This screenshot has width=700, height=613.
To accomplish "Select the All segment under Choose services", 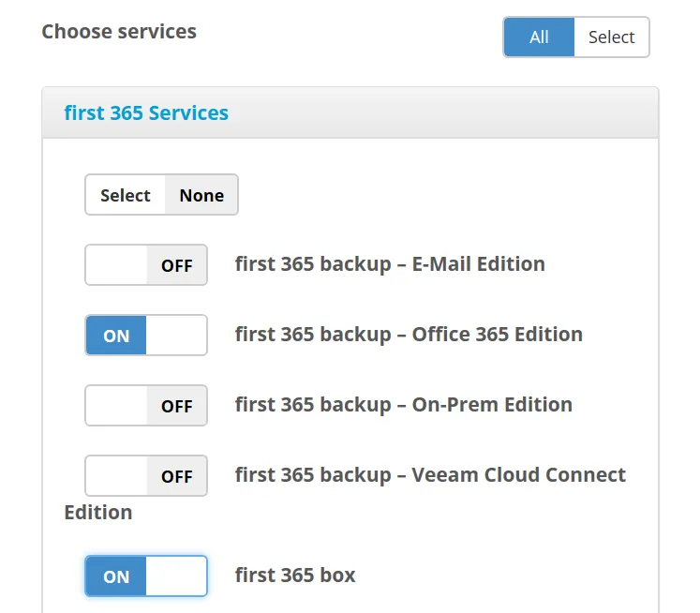I will (539, 37).
